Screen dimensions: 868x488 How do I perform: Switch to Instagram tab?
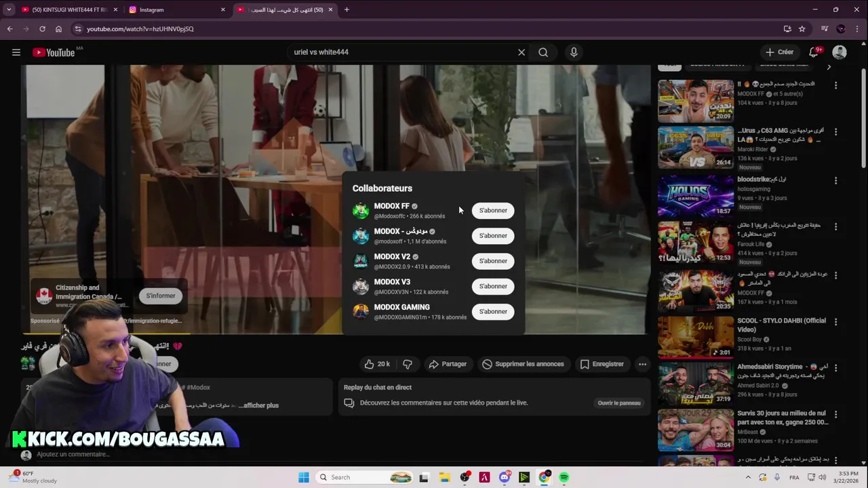click(177, 9)
